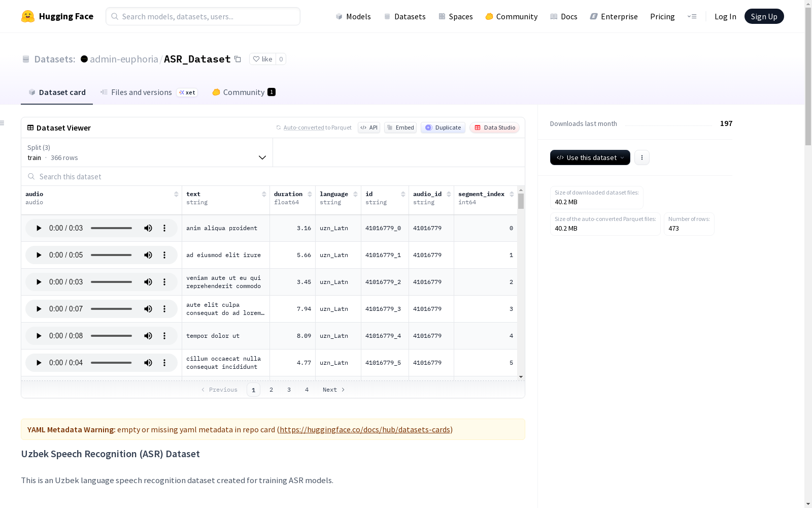Screen dimensions: 812x508
Task: Click the Hugging Face logo icon
Action: coord(28,16)
